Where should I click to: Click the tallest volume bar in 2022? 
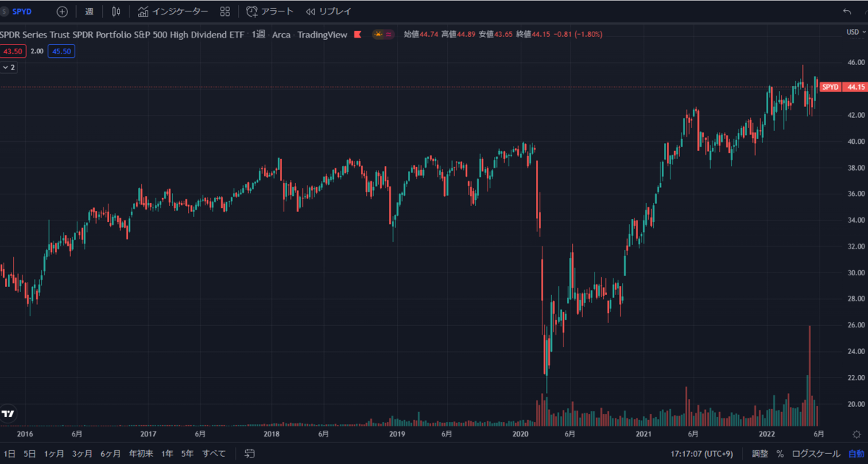pos(809,376)
